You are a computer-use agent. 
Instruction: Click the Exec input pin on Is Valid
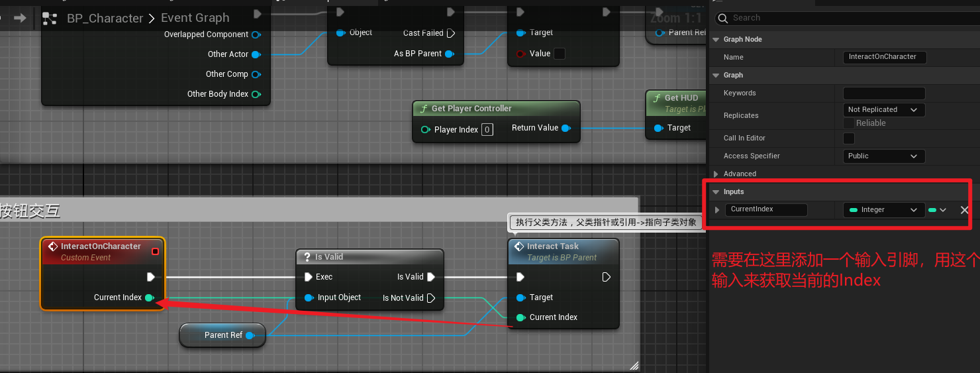pyautogui.click(x=308, y=277)
